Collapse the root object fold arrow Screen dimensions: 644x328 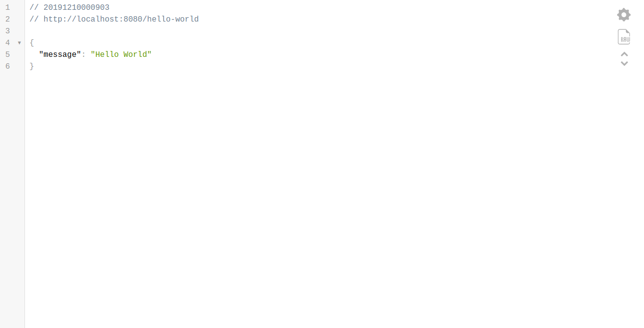coord(20,43)
